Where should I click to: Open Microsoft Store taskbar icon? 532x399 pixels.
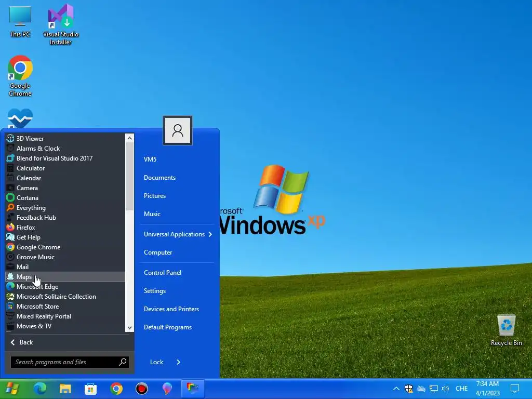pyautogui.click(x=90, y=389)
